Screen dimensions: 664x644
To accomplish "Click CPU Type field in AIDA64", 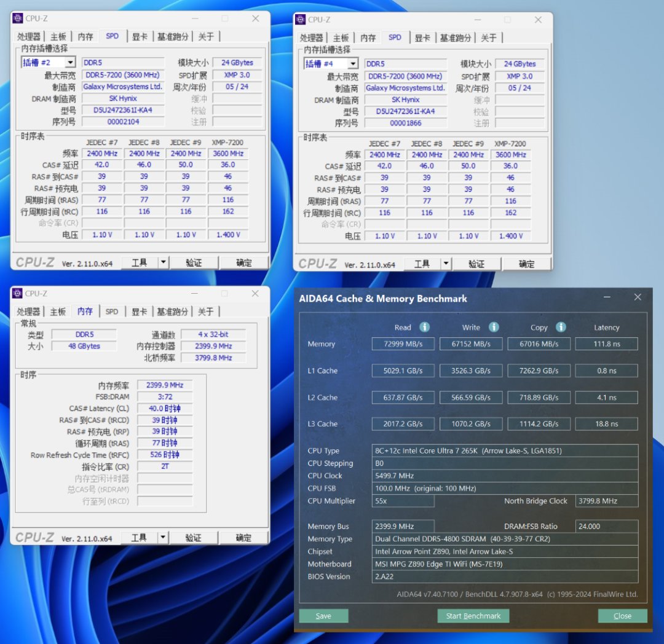I will [x=505, y=450].
